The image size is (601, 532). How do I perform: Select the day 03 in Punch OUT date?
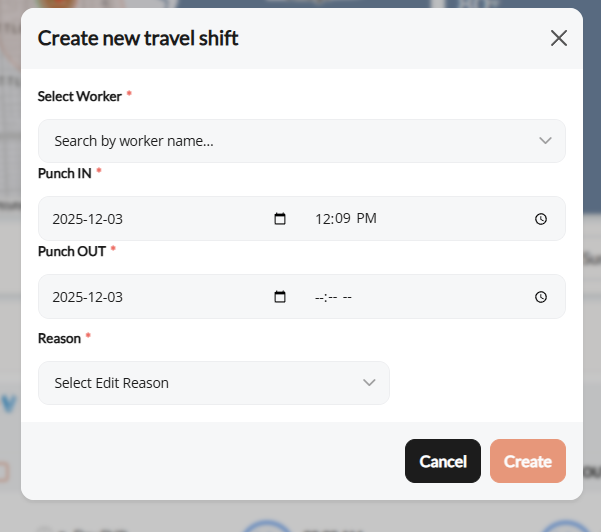tap(114, 297)
